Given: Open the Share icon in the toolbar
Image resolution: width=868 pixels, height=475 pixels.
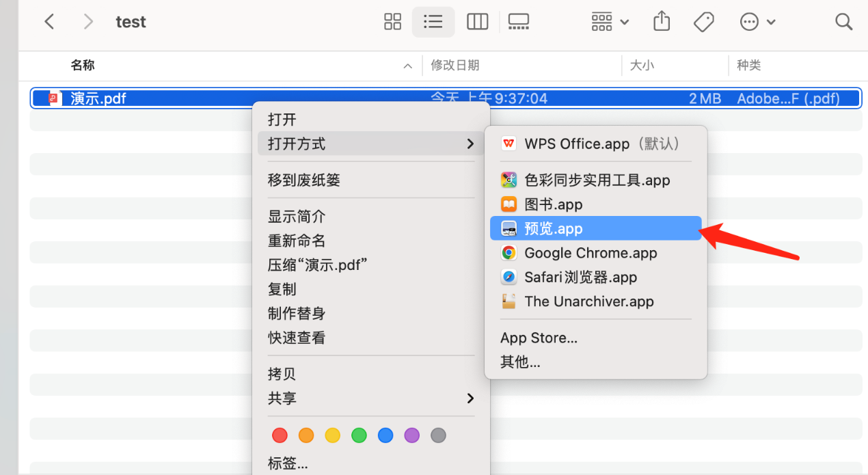Looking at the screenshot, I should point(660,21).
